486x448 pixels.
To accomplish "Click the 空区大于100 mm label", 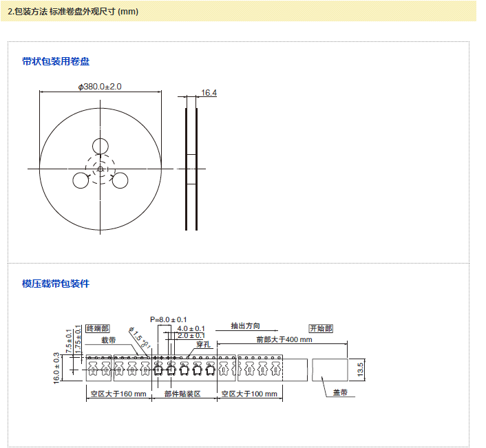I will click(x=249, y=394).
